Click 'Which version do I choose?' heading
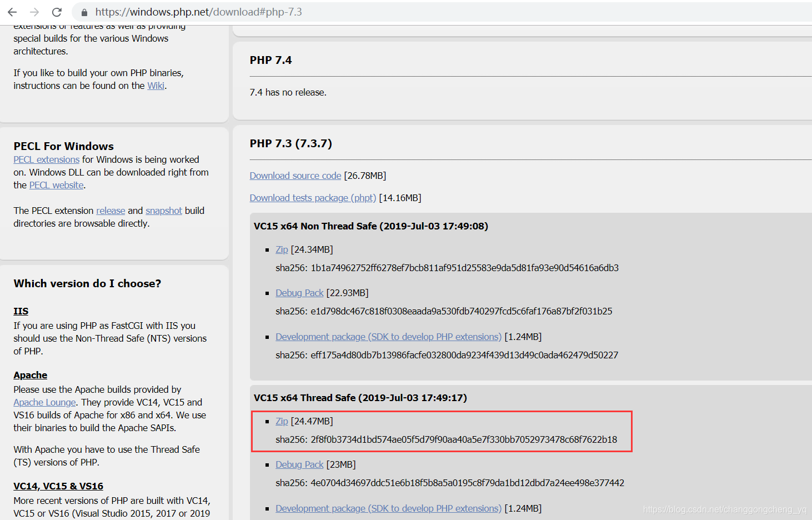This screenshot has width=812, height=520. pos(87,283)
